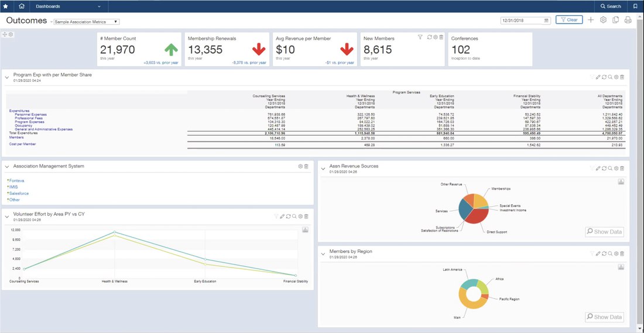Delete the Program Exp panel

point(622,77)
